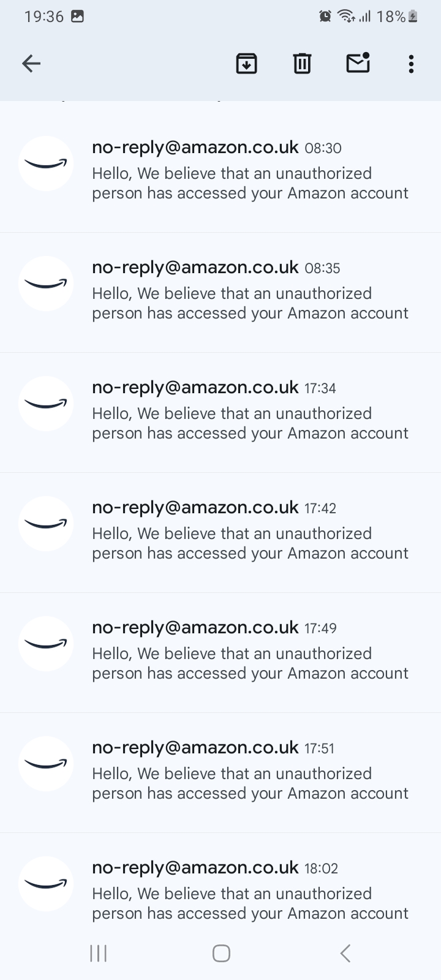Tap the Amazon avatar for the 18:02 message

[x=46, y=884]
